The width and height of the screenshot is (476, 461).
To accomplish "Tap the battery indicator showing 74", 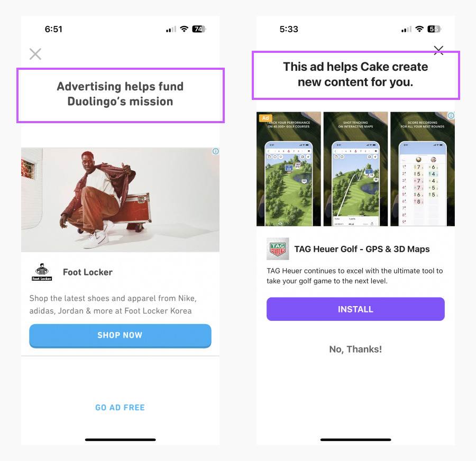I will tap(199, 29).
